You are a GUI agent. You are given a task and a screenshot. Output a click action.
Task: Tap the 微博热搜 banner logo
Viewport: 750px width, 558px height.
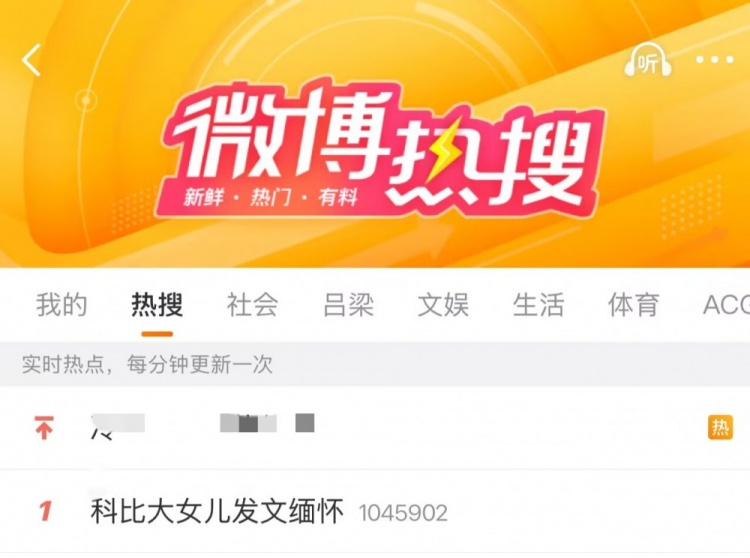pos(380,151)
